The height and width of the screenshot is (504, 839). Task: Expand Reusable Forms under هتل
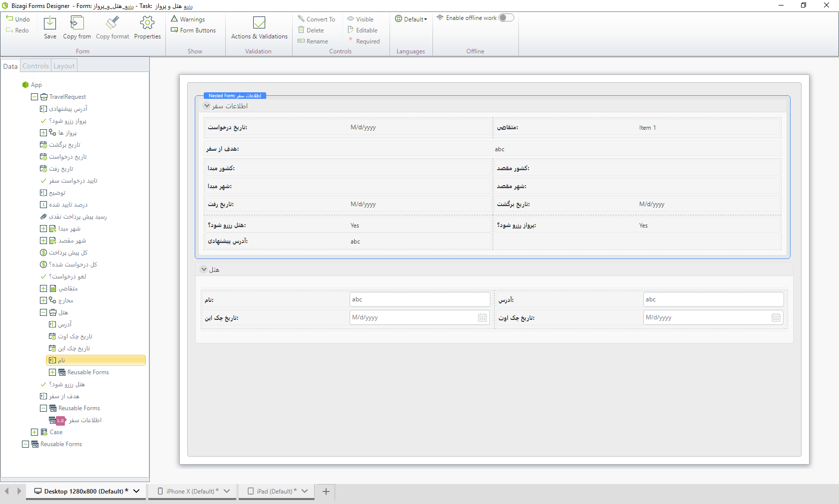[x=52, y=372]
